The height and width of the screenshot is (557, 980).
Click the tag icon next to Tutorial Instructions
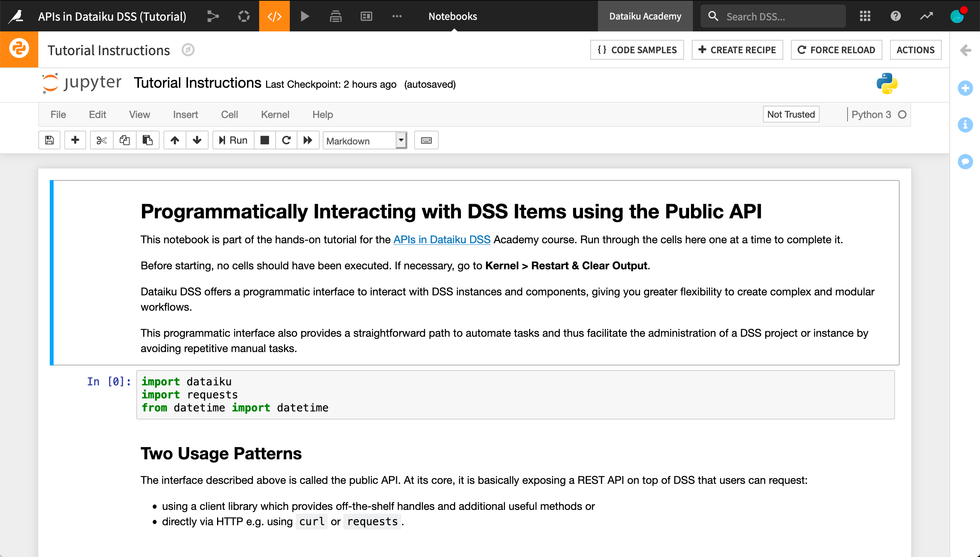click(188, 50)
